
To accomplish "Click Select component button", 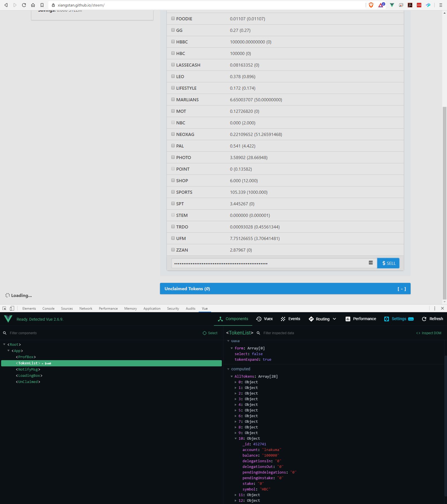I will (210, 333).
